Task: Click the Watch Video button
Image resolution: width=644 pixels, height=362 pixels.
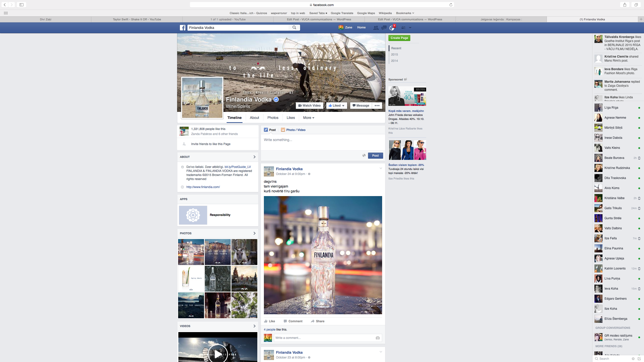Action: [x=309, y=106]
